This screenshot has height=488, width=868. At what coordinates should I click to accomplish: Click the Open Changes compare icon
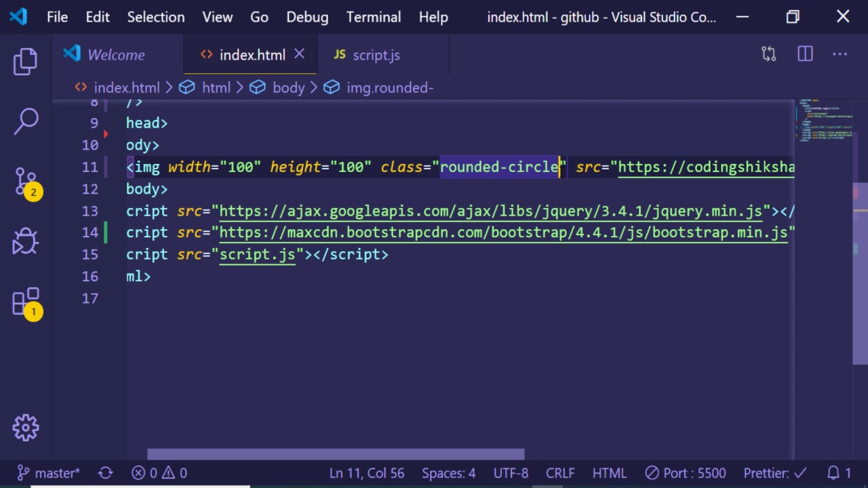[768, 54]
